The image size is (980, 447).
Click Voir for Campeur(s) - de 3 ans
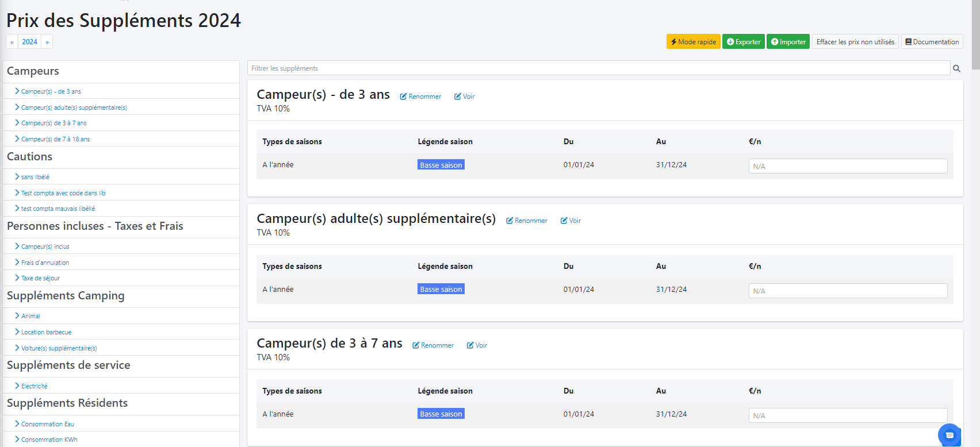[464, 97]
